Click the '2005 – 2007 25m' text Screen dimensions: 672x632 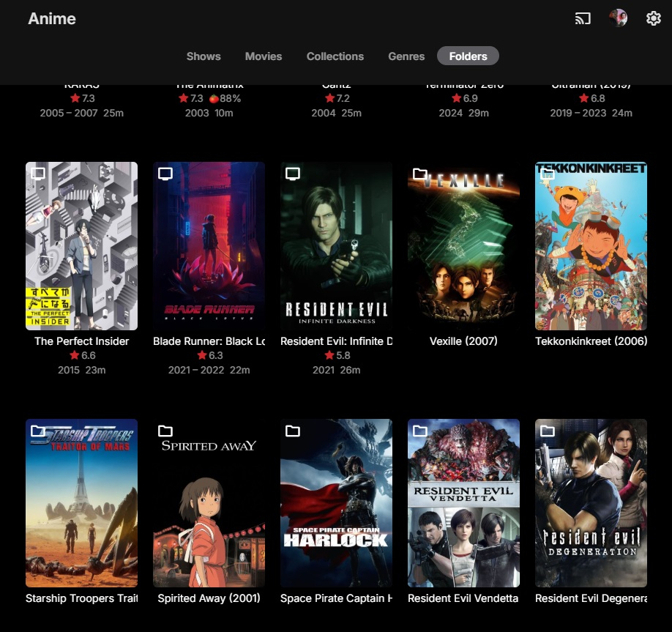[81, 114]
